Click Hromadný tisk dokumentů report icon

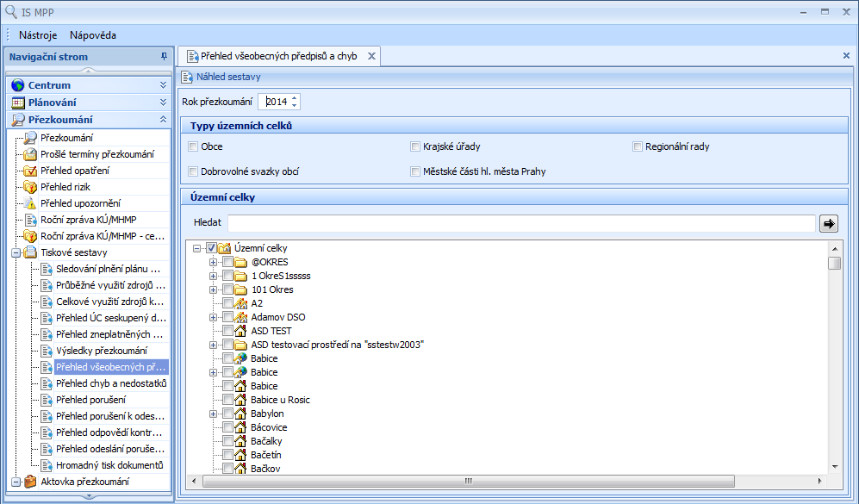(46, 465)
